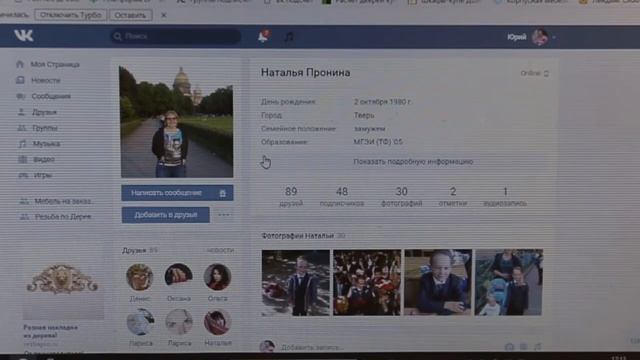Open the first Лариса friend avatar
Image resolution: width=640 pixels, height=360 pixels.
point(140,322)
